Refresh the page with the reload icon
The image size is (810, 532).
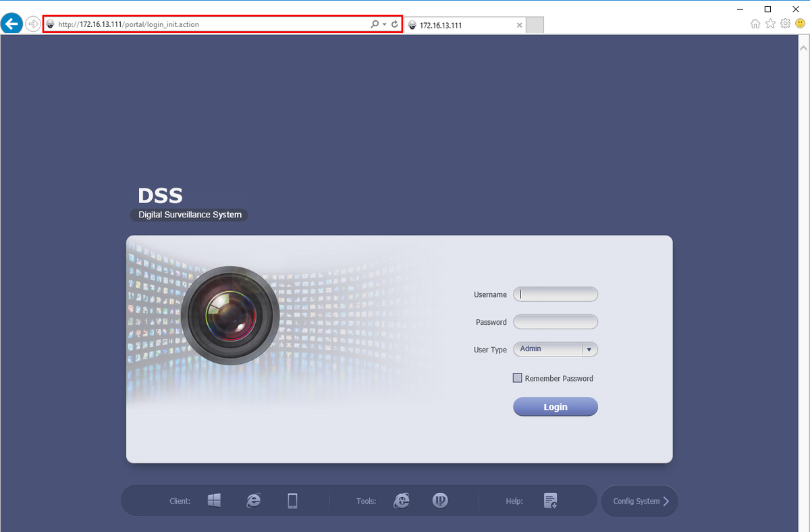point(395,24)
